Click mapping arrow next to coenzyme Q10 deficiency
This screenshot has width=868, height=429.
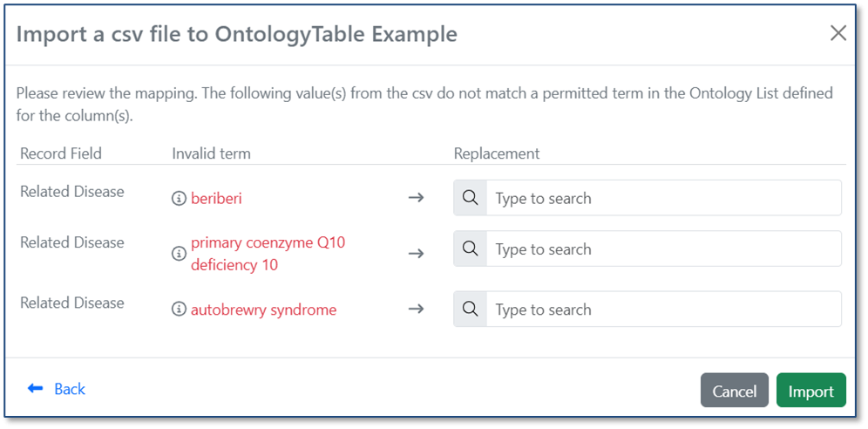416,254
